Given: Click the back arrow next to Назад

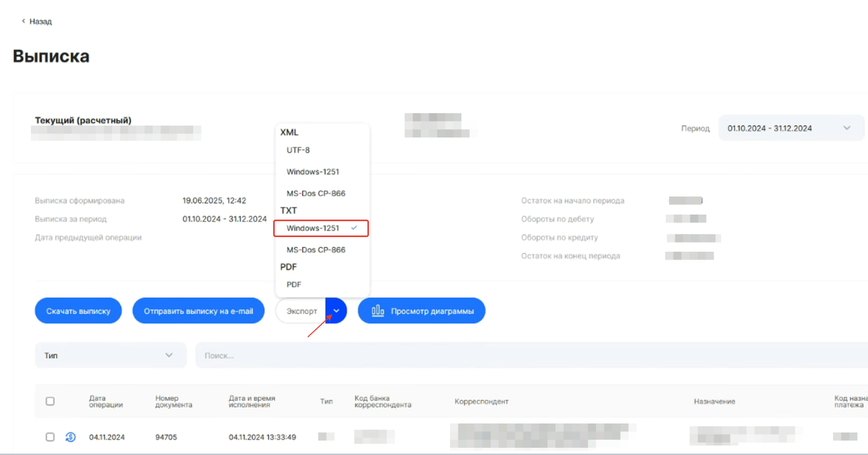Looking at the screenshot, I should coord(23,21).
